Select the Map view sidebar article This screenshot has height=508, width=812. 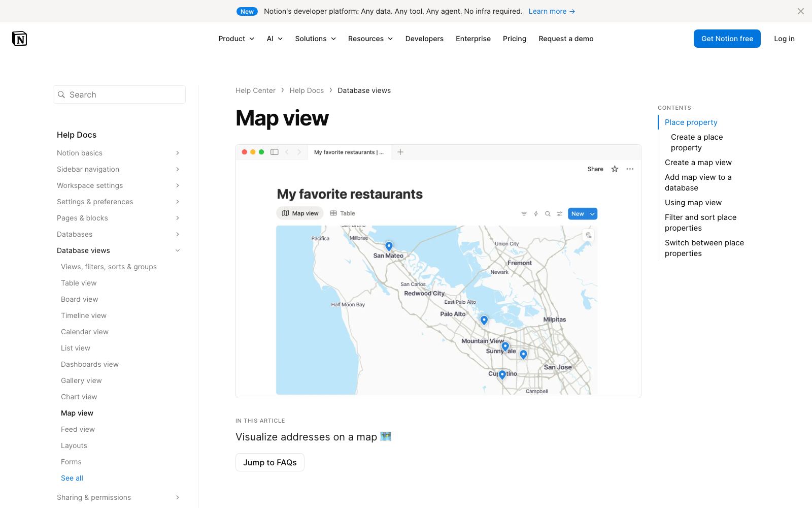pos(77,413)
